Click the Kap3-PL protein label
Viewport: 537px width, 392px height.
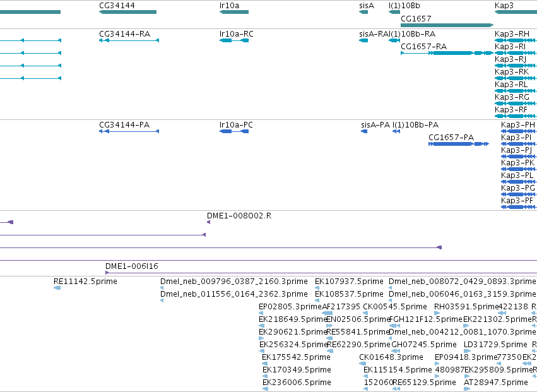pos(517,175)
